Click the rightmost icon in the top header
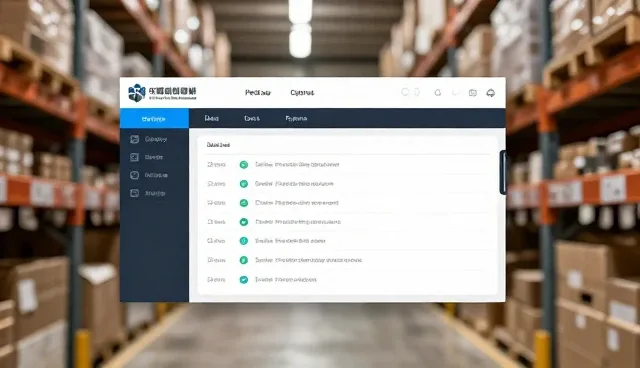This screenshot has width=640, height=368. click(491, 93)
